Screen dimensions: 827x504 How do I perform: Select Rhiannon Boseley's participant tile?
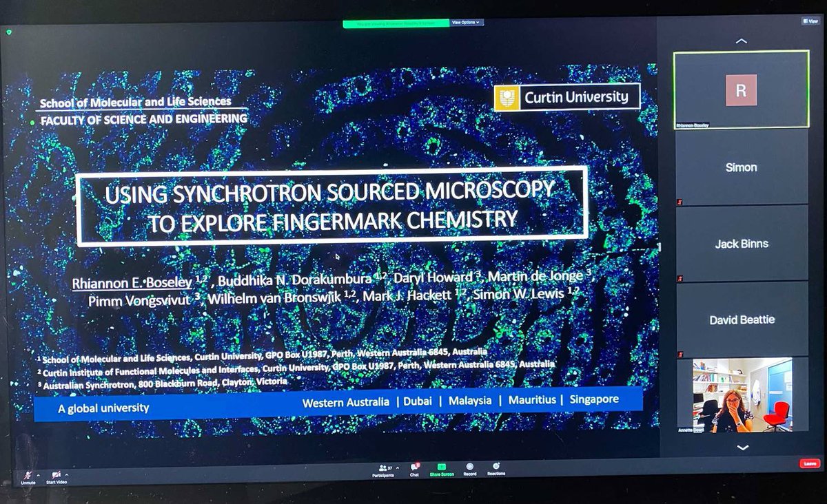click(x=741, y=90)
